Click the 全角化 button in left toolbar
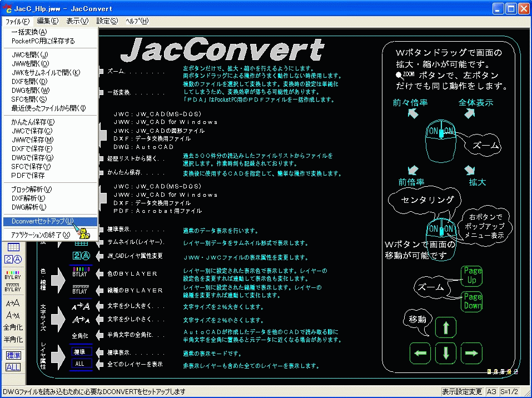 click(13, 327)
